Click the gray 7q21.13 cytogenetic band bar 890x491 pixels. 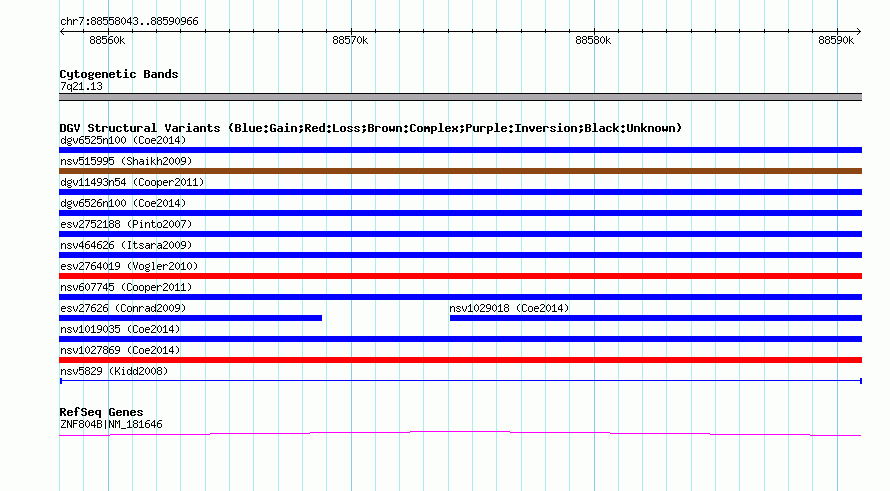[x=460, y=97]
